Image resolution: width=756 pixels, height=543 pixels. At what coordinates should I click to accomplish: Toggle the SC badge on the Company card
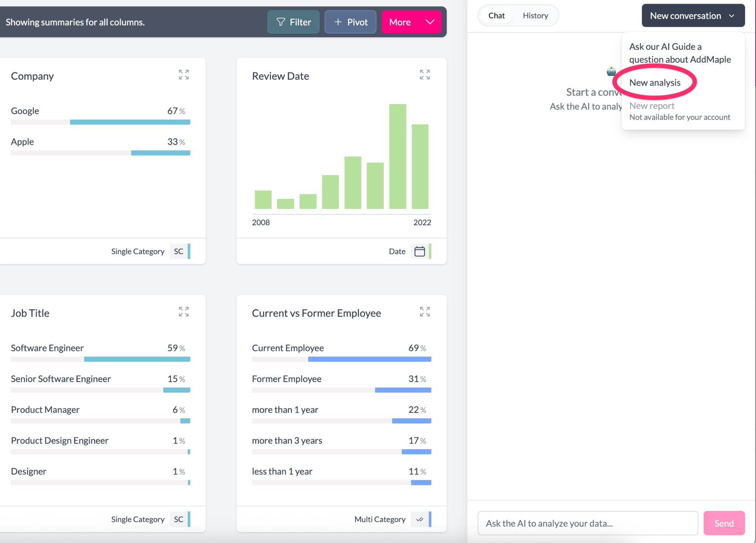point(179,251)
